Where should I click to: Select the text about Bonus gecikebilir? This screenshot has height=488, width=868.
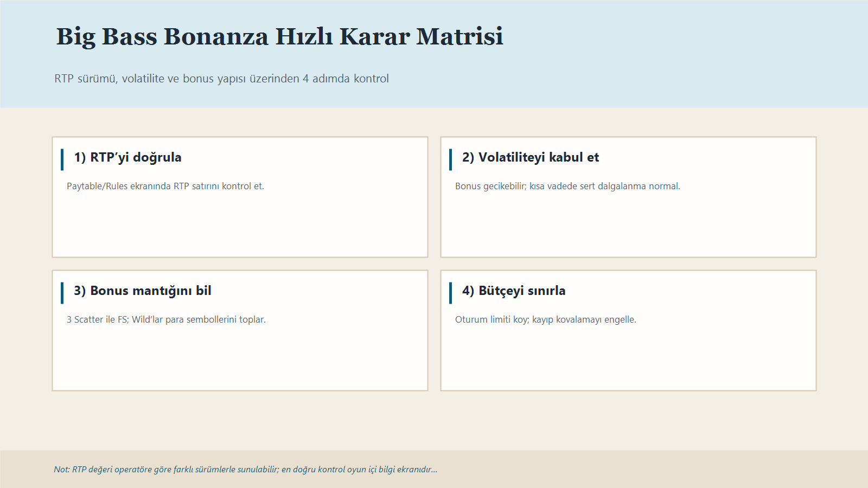[567, 186]
